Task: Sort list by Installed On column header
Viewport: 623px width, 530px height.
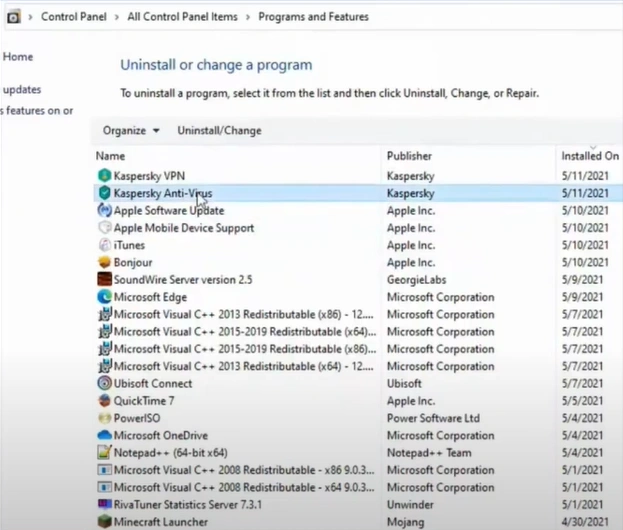Action: 590,156
